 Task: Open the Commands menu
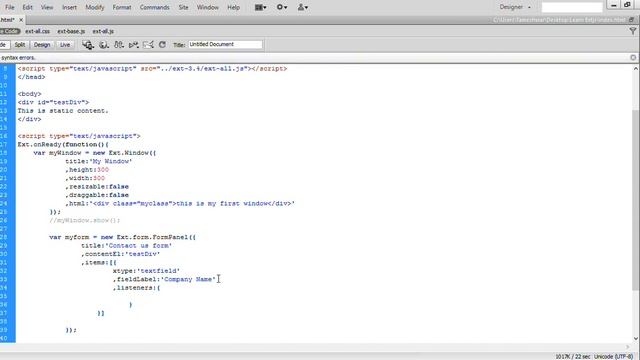(x=154, y=7)
